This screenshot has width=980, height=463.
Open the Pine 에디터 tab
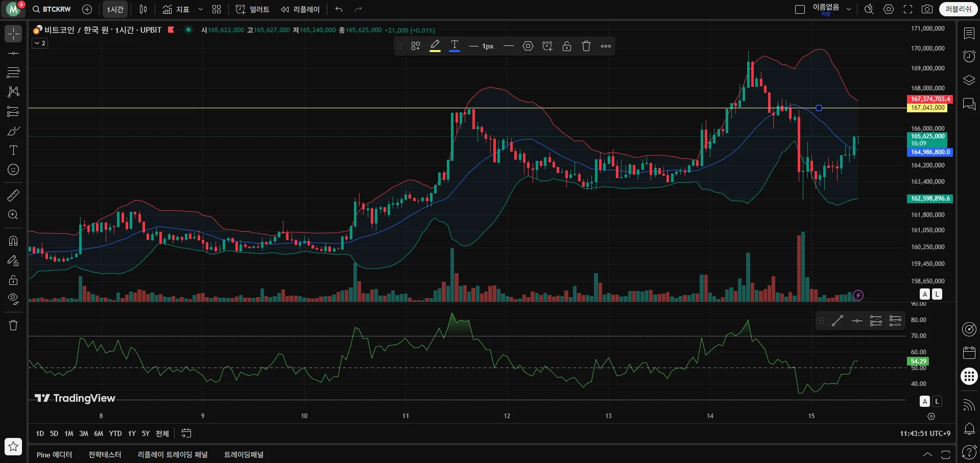(x=54, y=454)
